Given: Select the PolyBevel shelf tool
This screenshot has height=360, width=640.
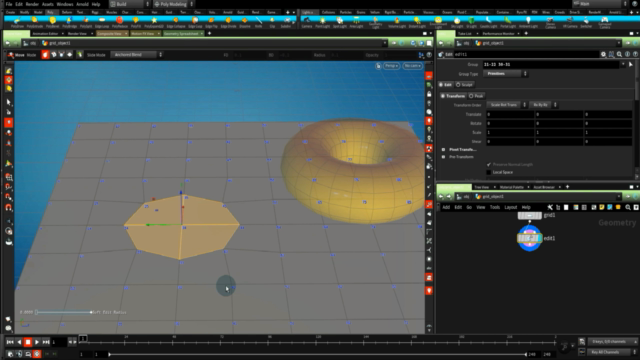Looking at the screenshot, I should [x=52, y=22].
